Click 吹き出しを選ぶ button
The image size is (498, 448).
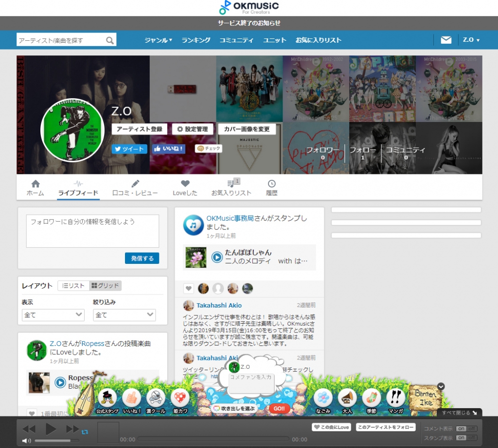point(234,408)
